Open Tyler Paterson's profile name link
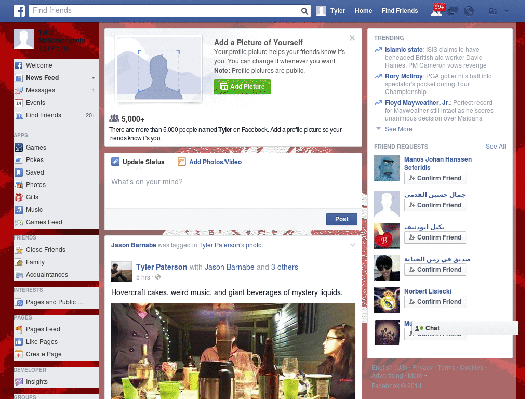Image resolution: width=532 pixels, height=399 pixels. (162, 268)
